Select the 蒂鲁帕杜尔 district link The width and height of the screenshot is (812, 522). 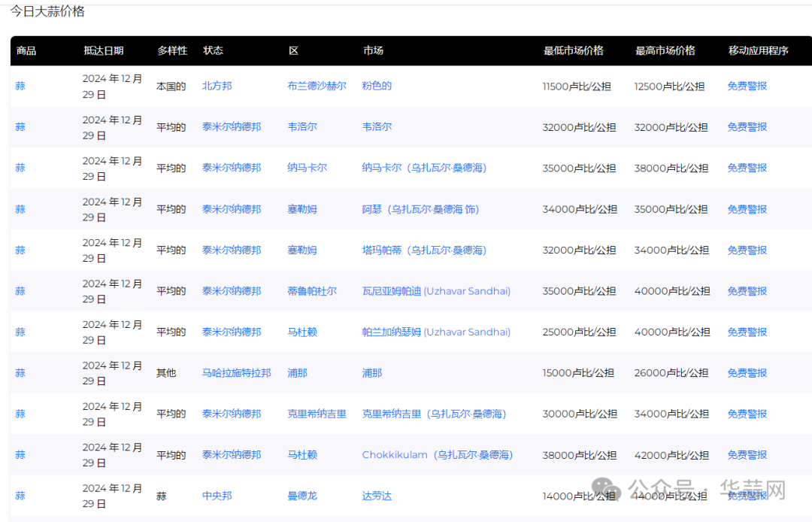coord(312,291)
